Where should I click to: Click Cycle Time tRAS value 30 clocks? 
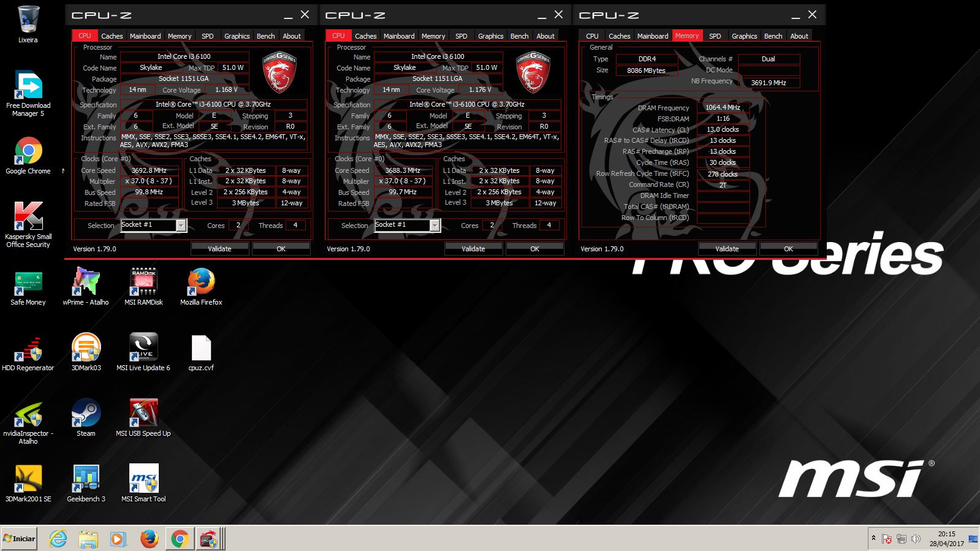pos(723,162)
